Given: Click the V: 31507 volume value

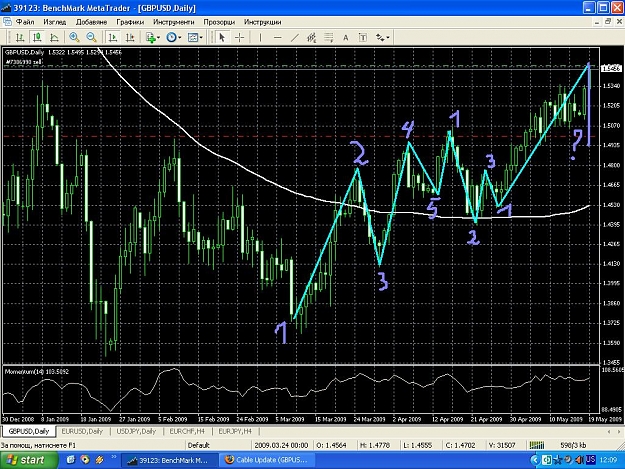Looking at the screenshot, I should 502,445.
